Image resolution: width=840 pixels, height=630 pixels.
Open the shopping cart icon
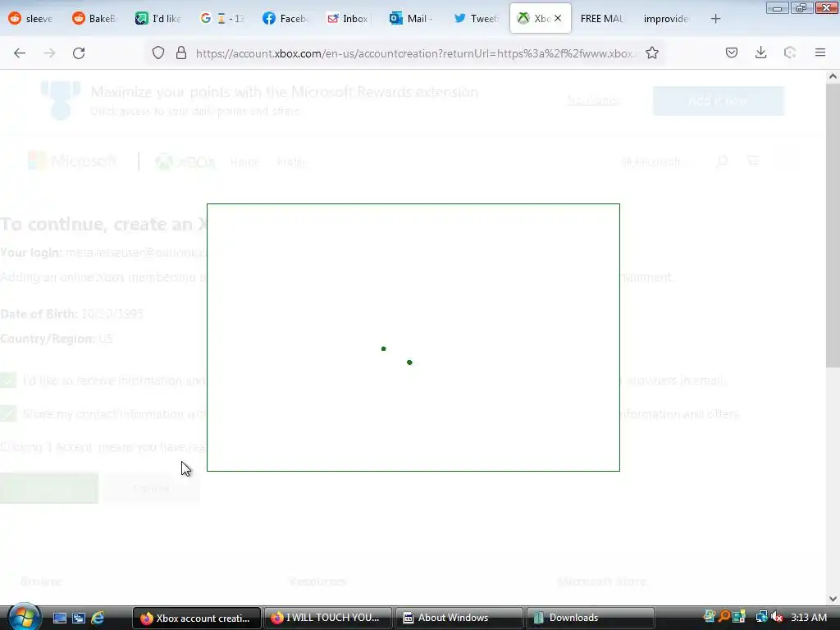753,161
